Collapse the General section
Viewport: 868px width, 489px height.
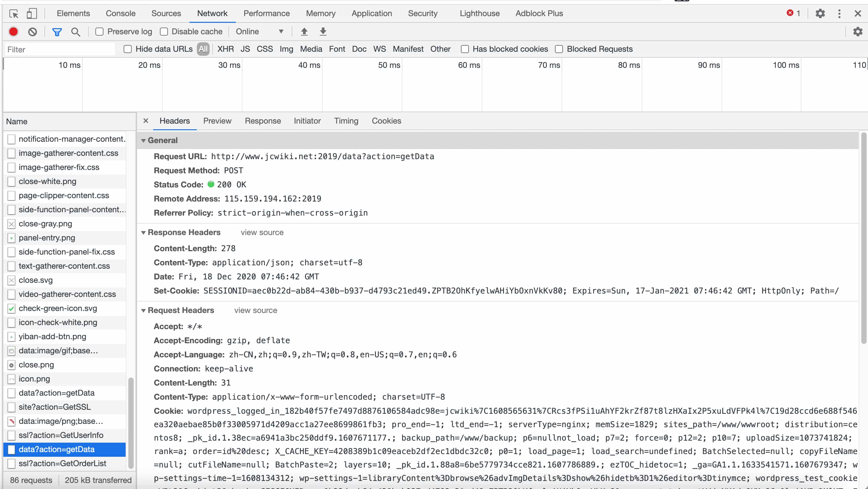[143, 140]
